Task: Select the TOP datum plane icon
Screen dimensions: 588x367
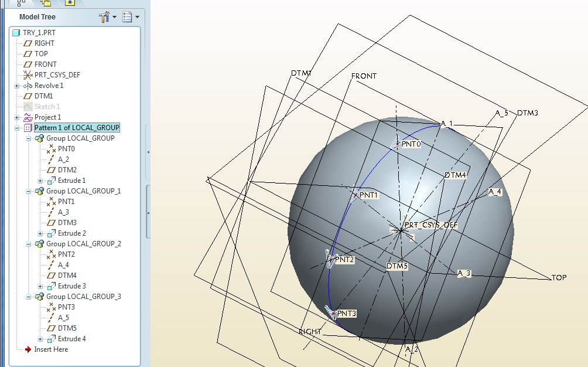Action: tap(28, 54)
